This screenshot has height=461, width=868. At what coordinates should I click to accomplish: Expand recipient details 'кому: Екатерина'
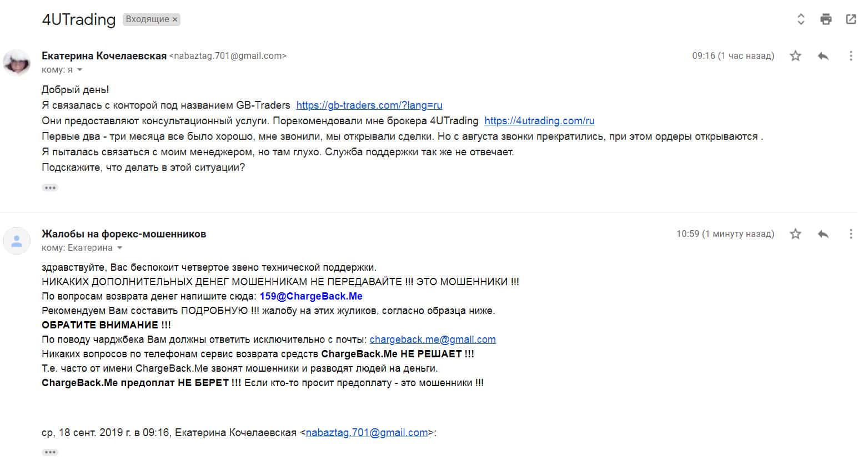tap(119, 248)
